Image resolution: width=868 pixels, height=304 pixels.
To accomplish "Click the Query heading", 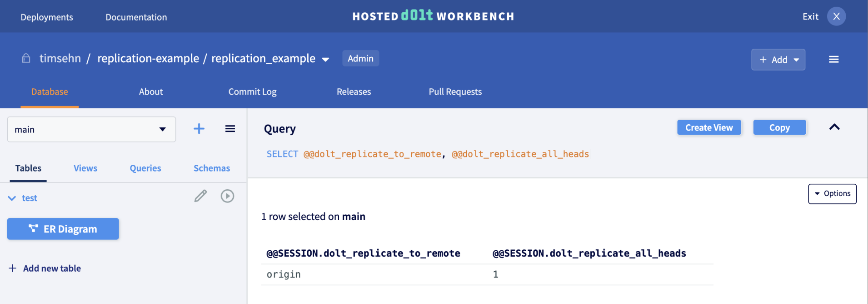I will pos(280,129).
